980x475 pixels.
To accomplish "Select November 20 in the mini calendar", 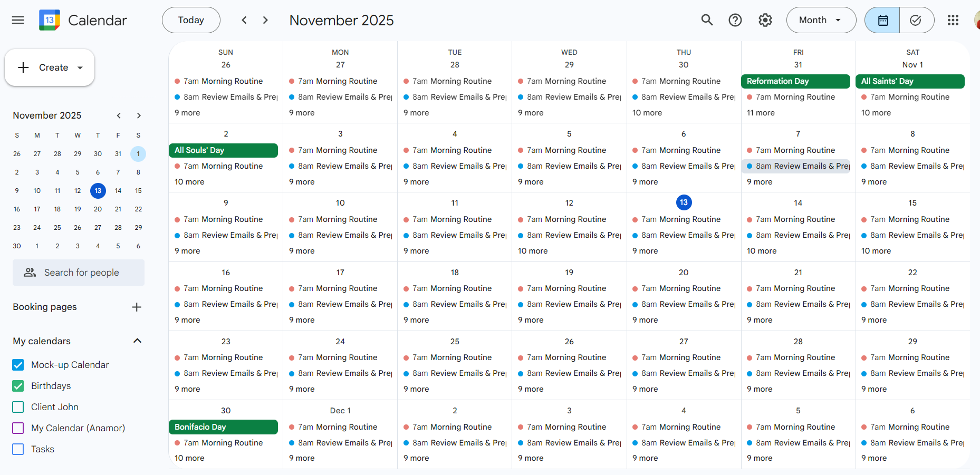I will (x=98, y=209).
